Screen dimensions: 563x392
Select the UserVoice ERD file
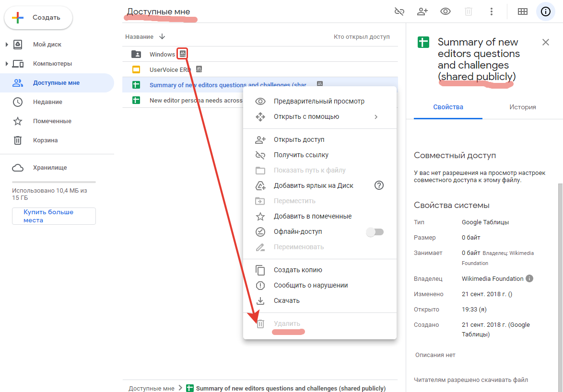click(x=260, y=69)
